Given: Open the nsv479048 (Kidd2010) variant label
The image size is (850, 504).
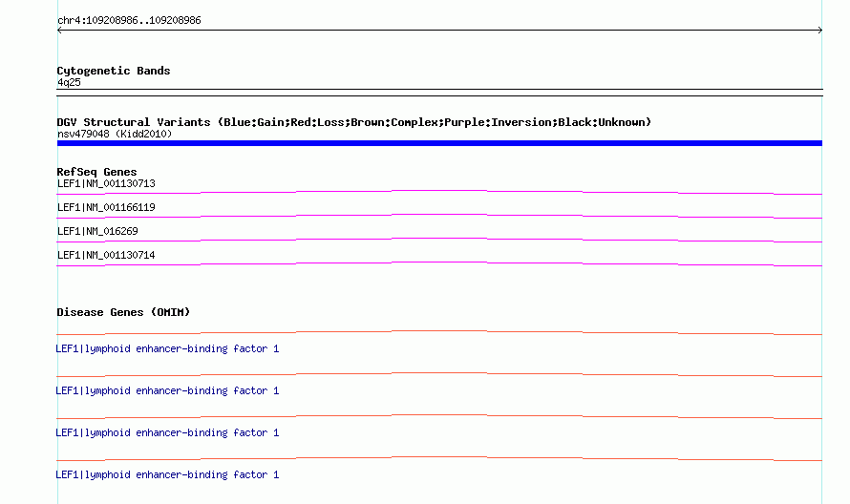Looking at the screenshot, I should [x=115, y=134].
